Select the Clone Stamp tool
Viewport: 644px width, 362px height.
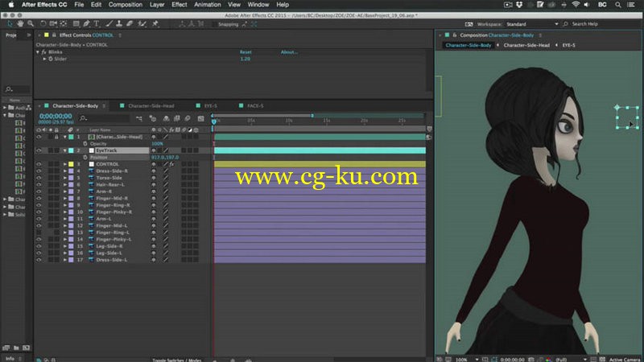coord(119,24)
